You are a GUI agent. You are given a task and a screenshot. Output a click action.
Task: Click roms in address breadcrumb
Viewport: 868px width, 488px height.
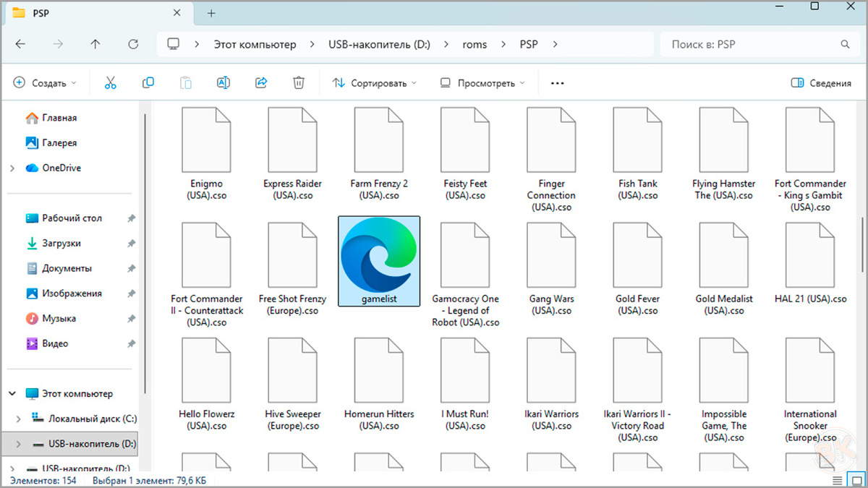tap(475, 44)
